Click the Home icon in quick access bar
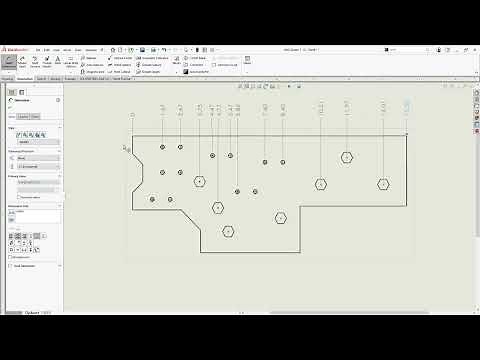The image size is (480, 360). 113,50
